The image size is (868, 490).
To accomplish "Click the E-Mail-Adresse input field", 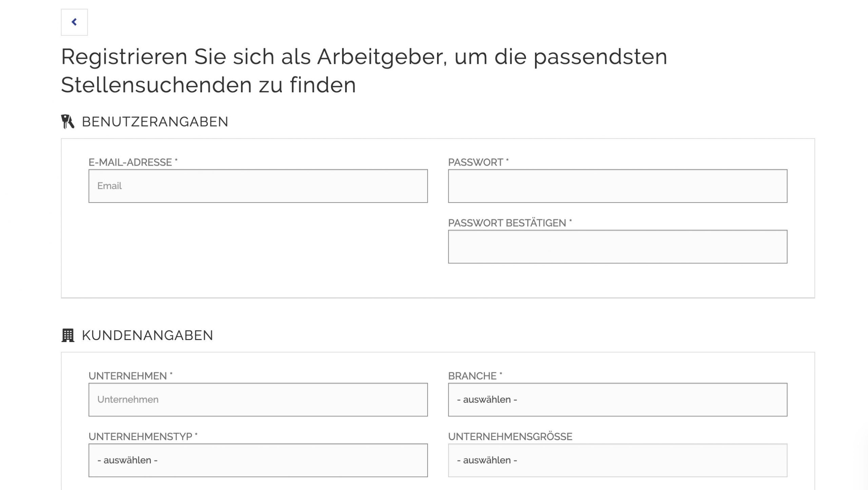I will [258, 186].
